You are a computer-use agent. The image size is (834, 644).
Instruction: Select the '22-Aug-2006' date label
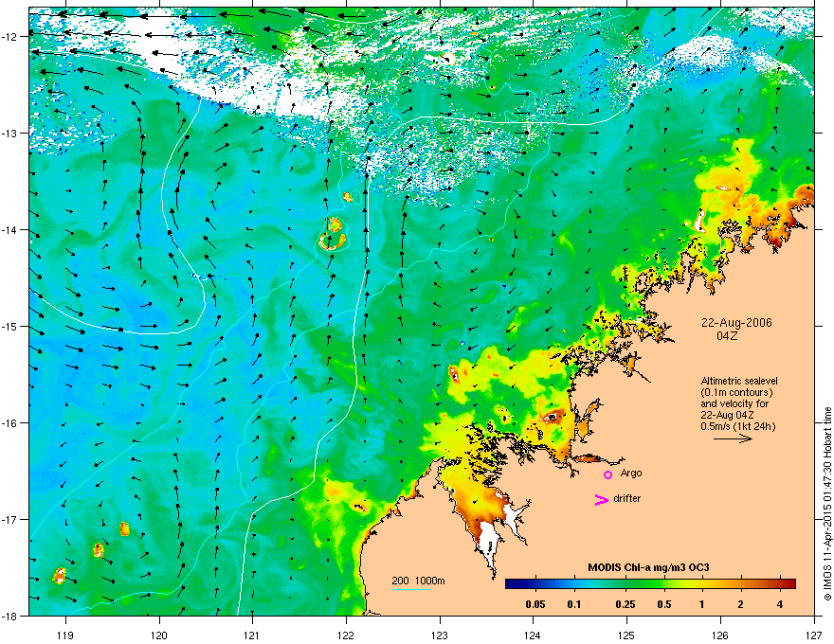736,323
